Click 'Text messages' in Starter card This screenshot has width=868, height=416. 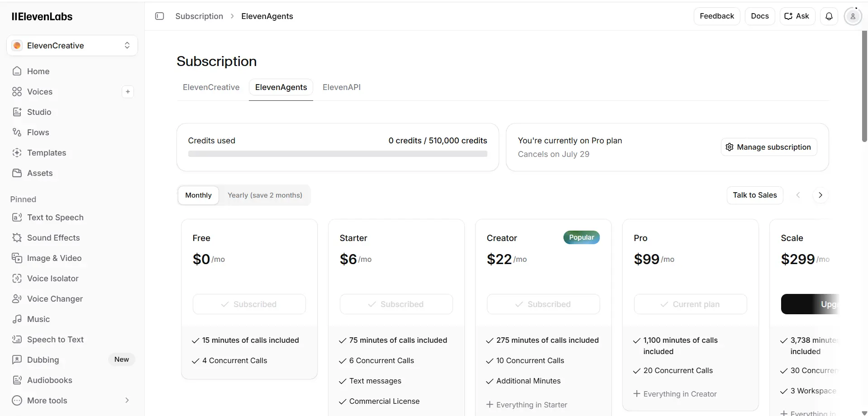pos(375,381)
